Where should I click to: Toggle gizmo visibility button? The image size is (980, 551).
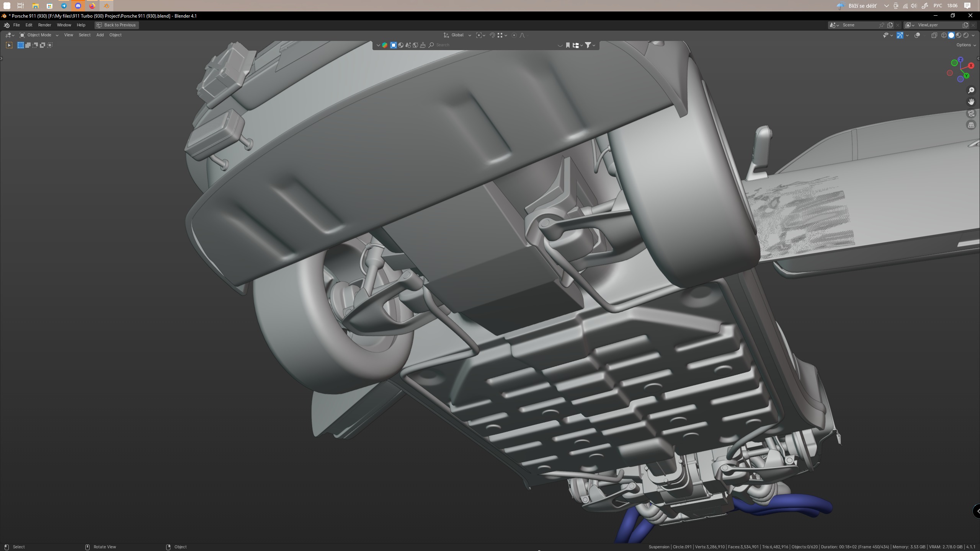tap(900, 35)
